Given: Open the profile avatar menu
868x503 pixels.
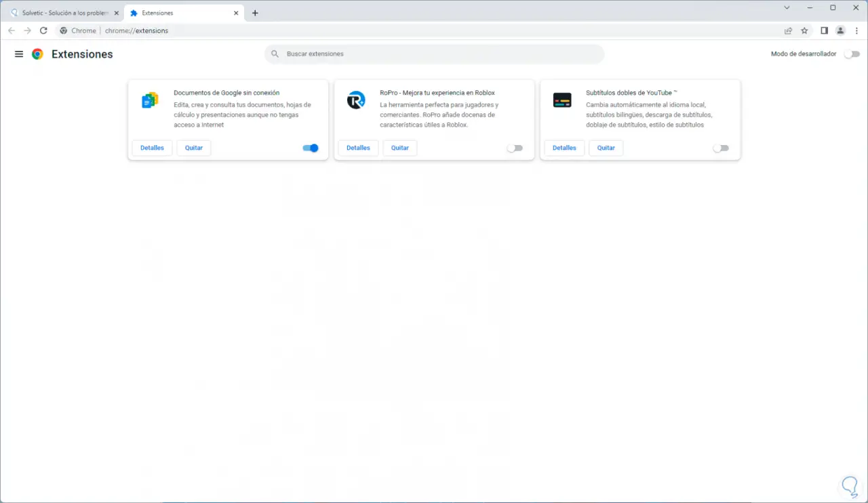Looking at the screenshot, I should click(x=841, y=31).
